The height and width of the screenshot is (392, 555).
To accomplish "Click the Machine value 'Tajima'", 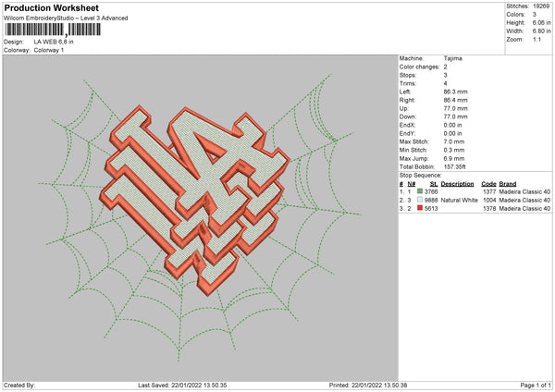I will pyautogui.click(x=452, y=58).
